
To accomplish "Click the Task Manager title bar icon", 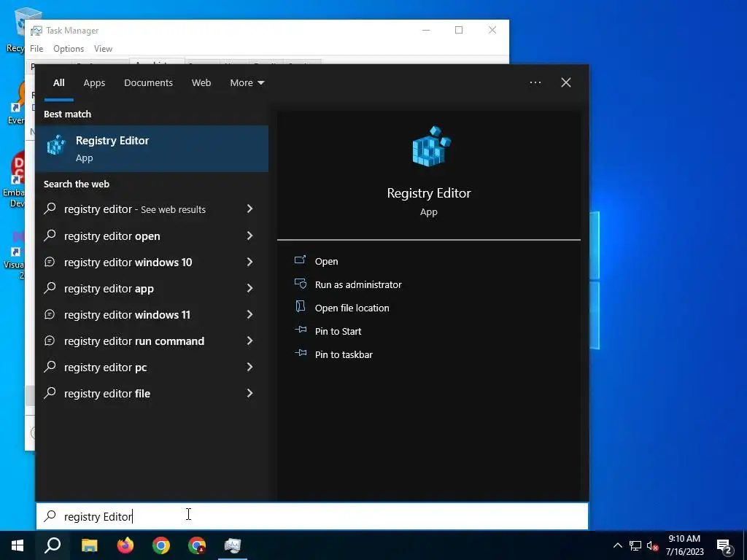I will tap(36, 31).
